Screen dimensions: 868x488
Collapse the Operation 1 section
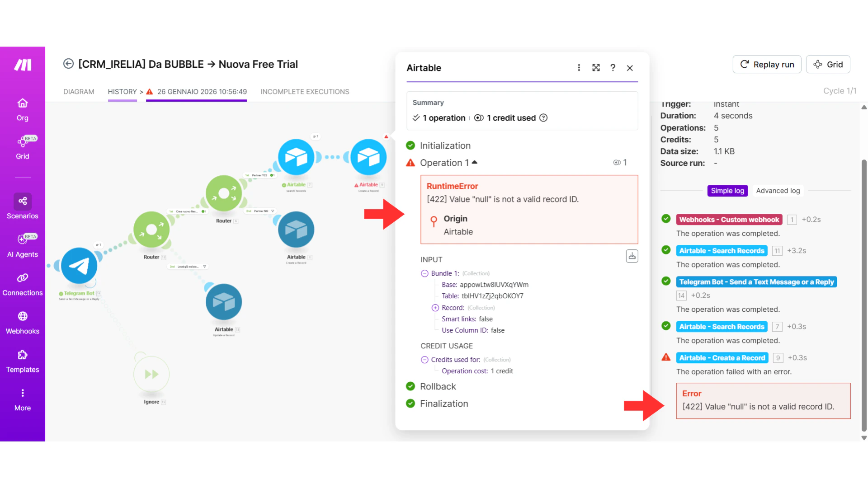tap(474, 162)
